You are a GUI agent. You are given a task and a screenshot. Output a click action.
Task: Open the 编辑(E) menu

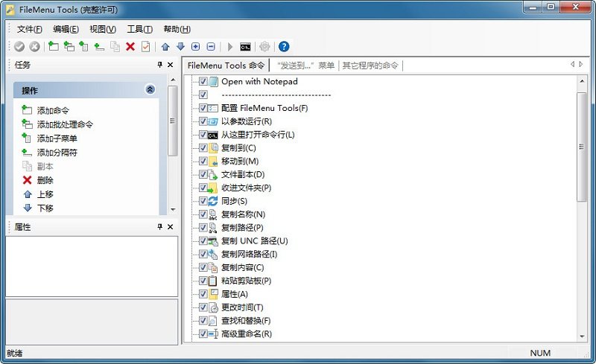coord(66,29)
